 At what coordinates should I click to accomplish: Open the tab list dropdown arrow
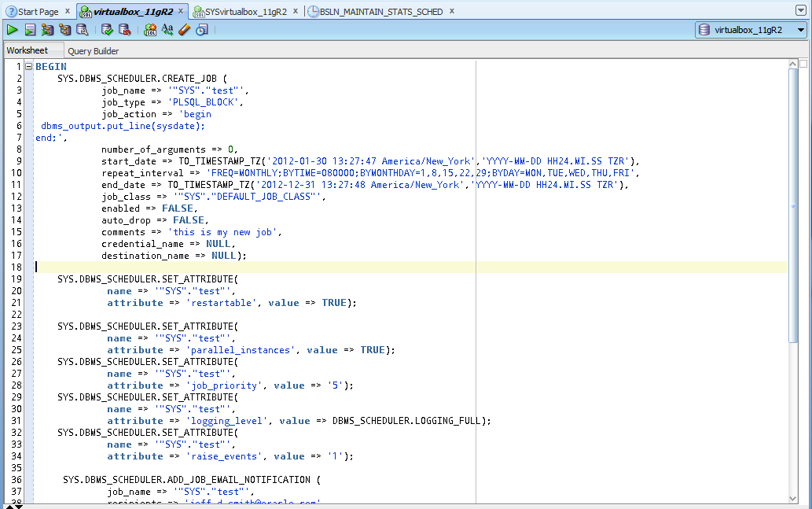click(x=801, y=10)
